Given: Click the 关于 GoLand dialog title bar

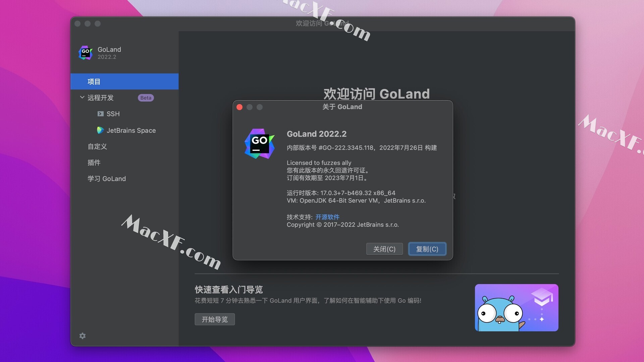Looking at the screenshot, I should tap(342, 107).
